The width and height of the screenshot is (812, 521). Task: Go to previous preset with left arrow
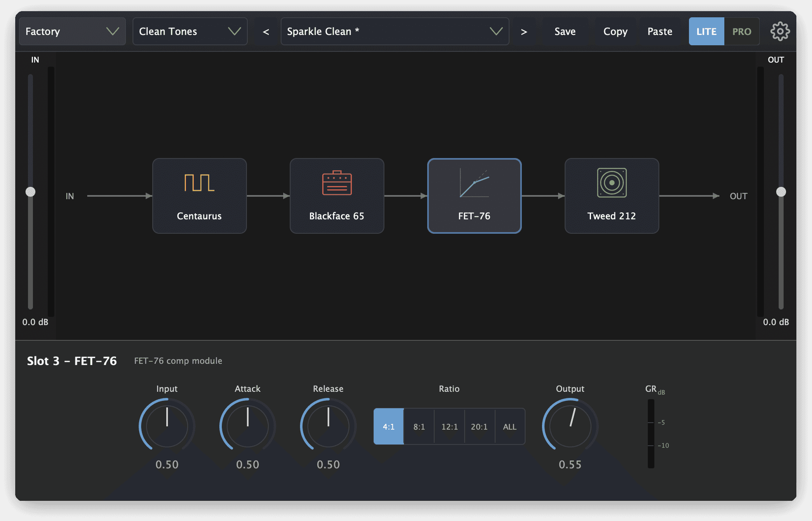click(266, 32)
